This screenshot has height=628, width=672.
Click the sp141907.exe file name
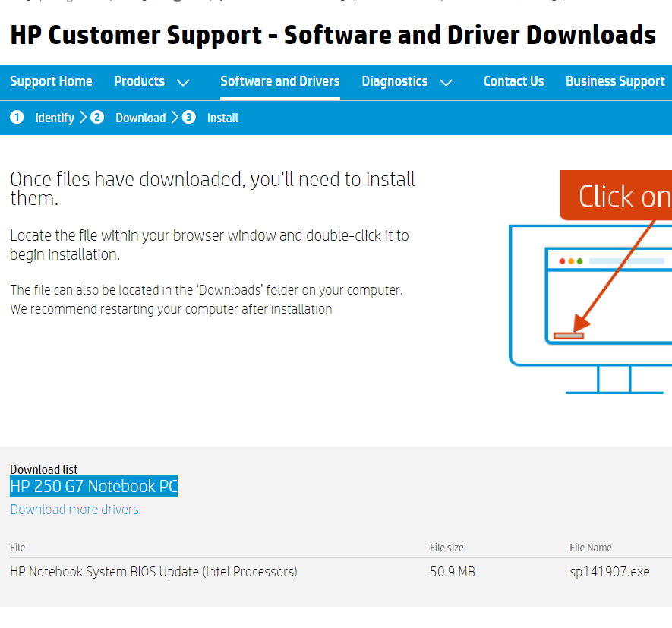(610, 572)
